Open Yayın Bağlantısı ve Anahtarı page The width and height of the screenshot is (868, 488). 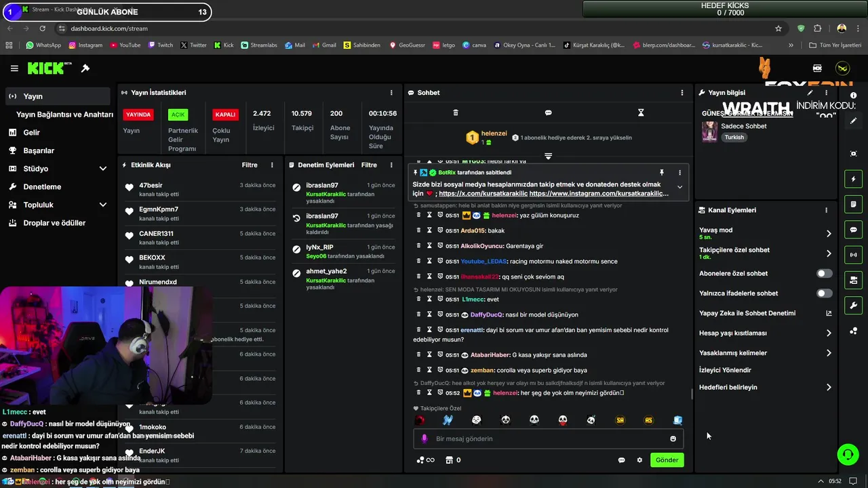(64, 115)
